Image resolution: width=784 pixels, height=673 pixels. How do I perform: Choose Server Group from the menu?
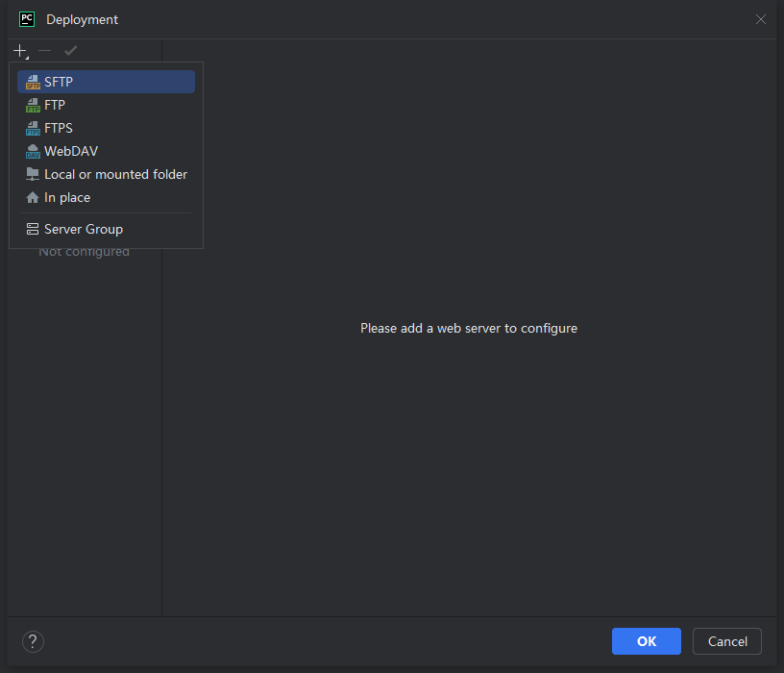click(x=106, y=229)
